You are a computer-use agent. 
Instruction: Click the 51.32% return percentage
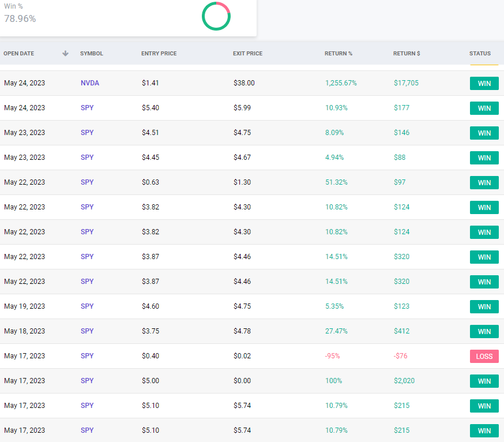pos(336,182)
